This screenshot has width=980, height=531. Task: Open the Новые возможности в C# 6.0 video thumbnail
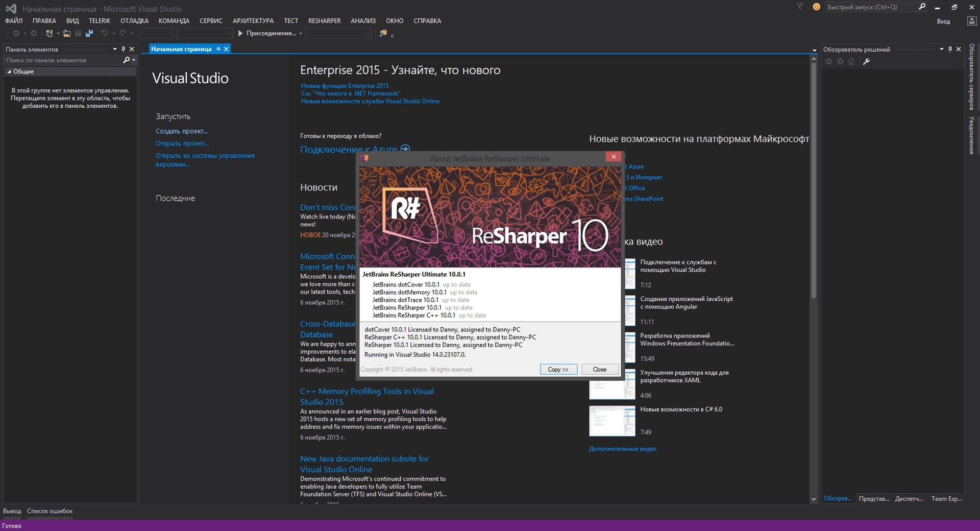click(612, 421)
